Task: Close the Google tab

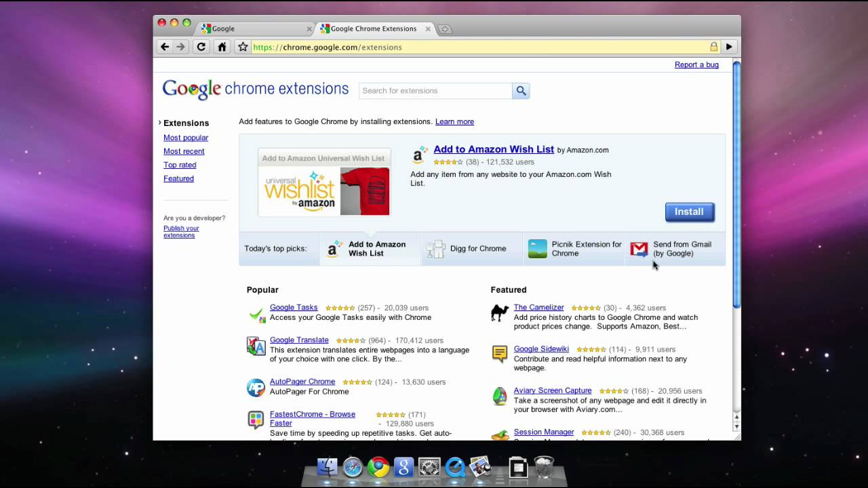Action: coord(309,29)
